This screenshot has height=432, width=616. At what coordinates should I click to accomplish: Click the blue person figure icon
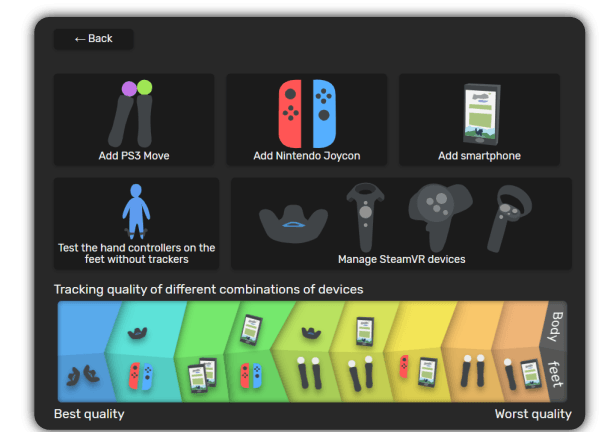(x=136, y=211)
